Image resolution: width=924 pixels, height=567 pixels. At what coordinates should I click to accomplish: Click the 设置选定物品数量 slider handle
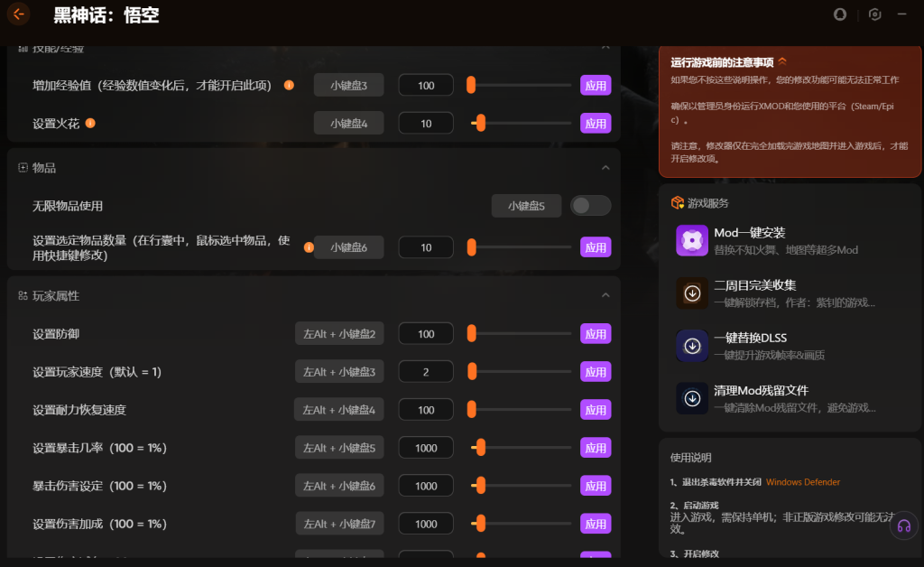click(471, 247)
